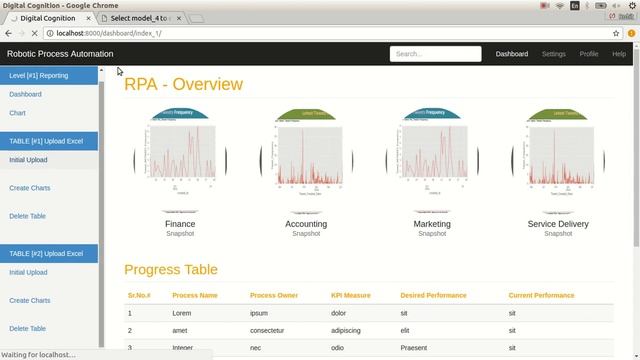Open the volume indicator in top panel

click(616, 6)
